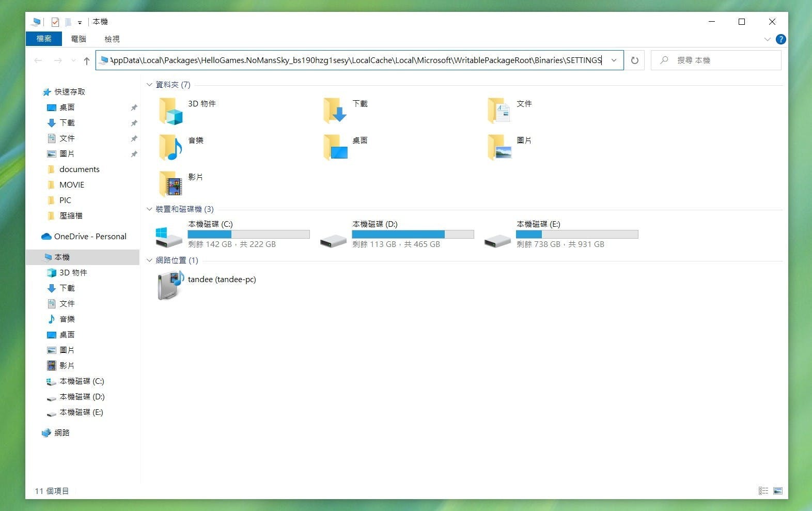Click the refresh button beside address bar
Screen dimensions: 812x511
click(x=634, y=60)
